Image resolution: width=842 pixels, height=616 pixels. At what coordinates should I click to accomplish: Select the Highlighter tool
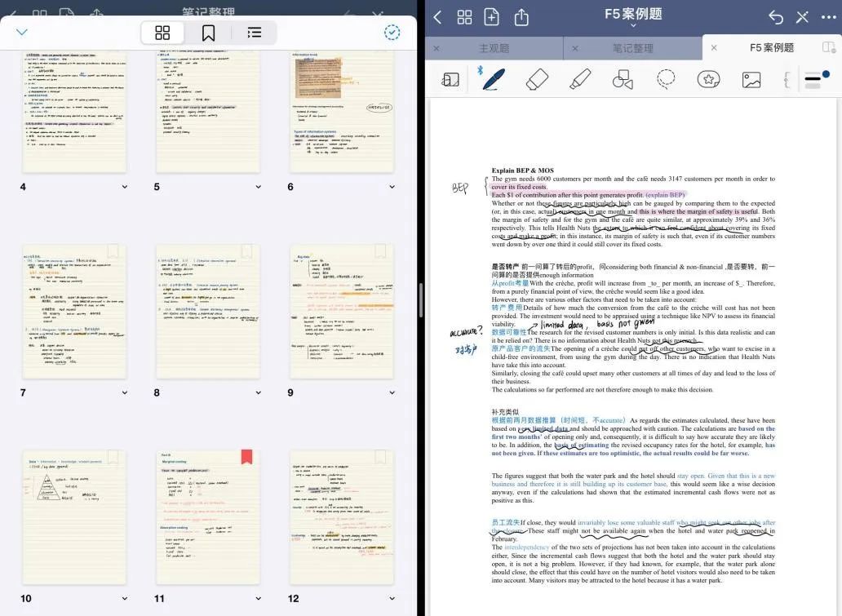pyautogui.click(x=579, y=79)
